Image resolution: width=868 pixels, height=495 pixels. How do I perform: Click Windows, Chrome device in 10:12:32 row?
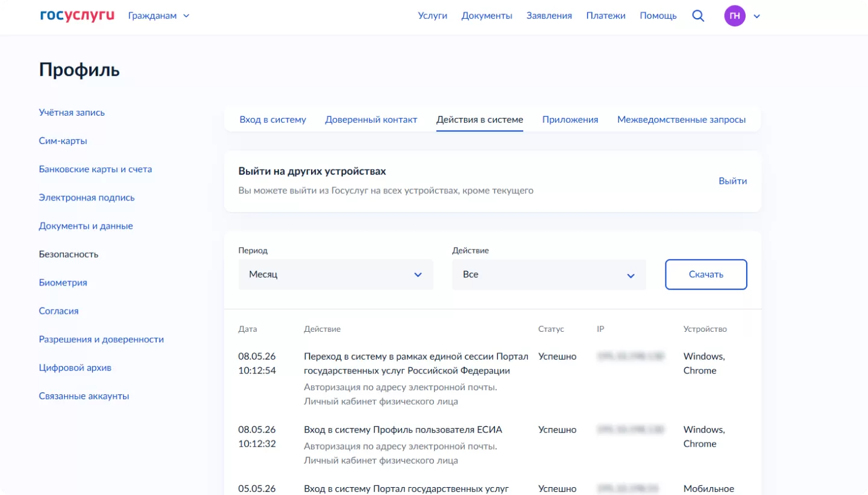coord(704,437)
